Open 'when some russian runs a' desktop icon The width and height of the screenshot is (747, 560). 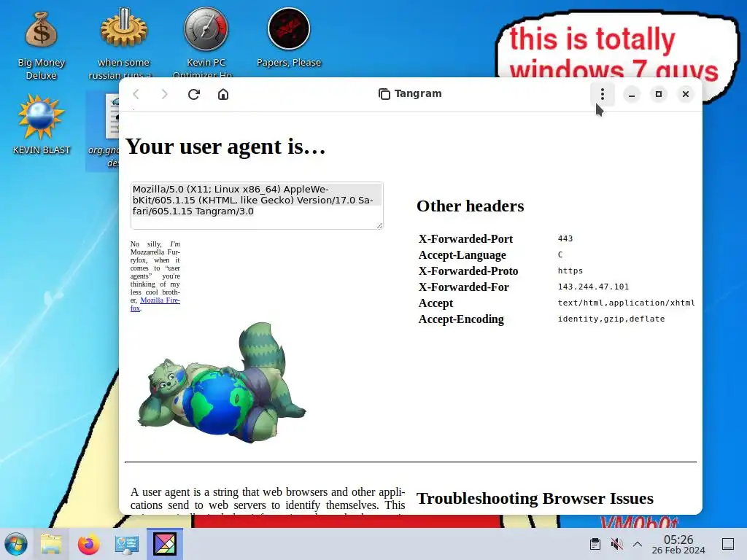click(x=123, y=44)
